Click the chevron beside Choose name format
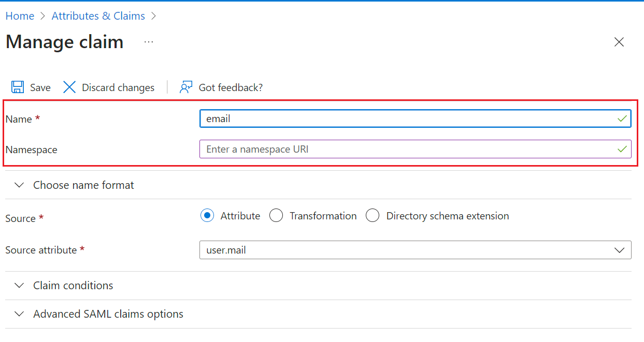The height and width of the screenshot is (342, 644). click(x=19, y=185)
